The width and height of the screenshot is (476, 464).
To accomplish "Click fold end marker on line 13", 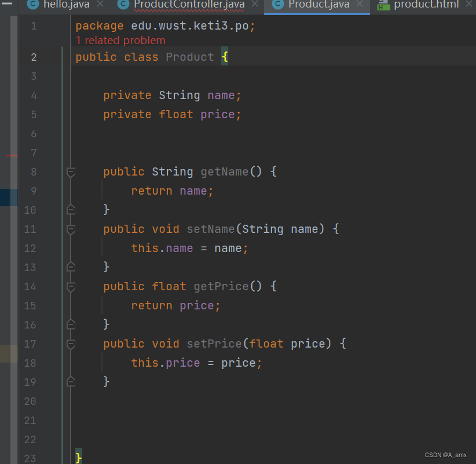I will click(x=71, y=267).
